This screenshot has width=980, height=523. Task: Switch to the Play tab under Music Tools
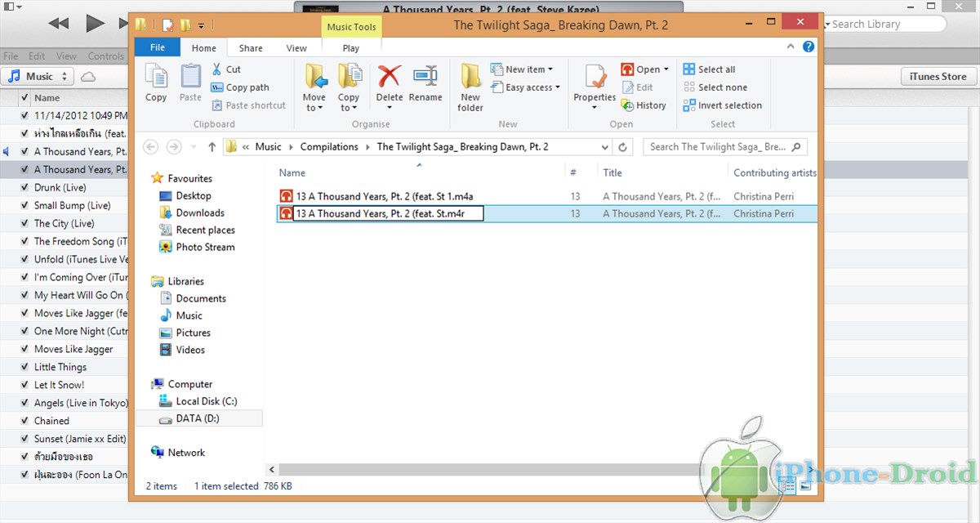[x=351, y=48]
